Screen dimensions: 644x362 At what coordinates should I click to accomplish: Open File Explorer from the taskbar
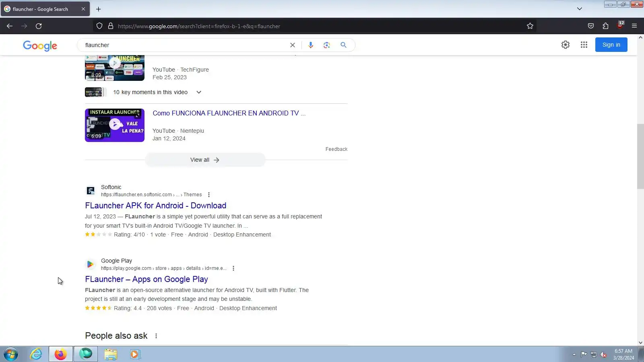click(x=111, y=354)
